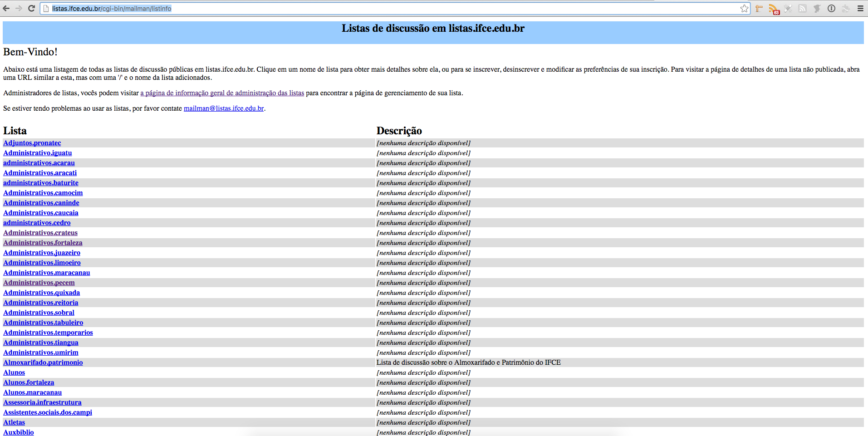The width and height of the screenshot is (868, 436).
Task: Click the gray map-shaped extension icon
Action: (x=817, y=8)
